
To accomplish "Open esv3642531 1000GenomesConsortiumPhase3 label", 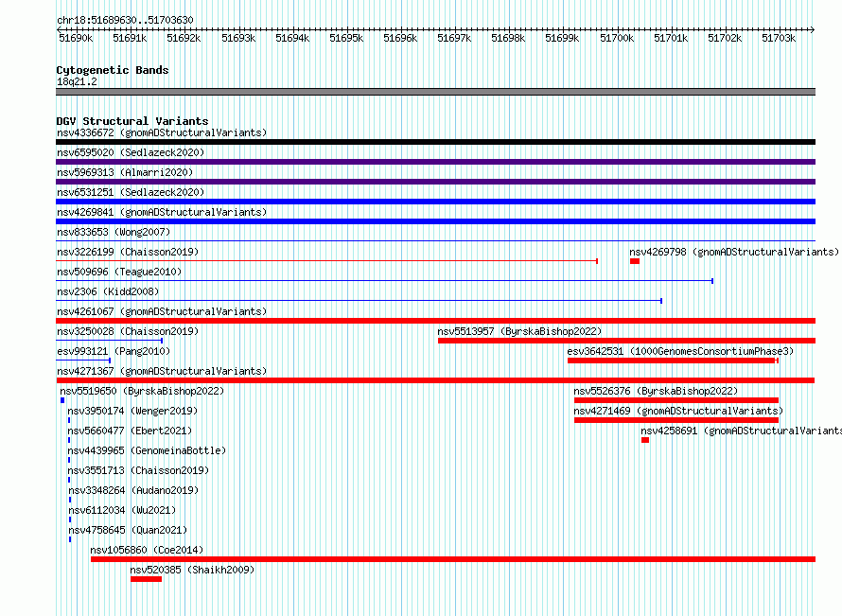I will click(x=680, y=351).
